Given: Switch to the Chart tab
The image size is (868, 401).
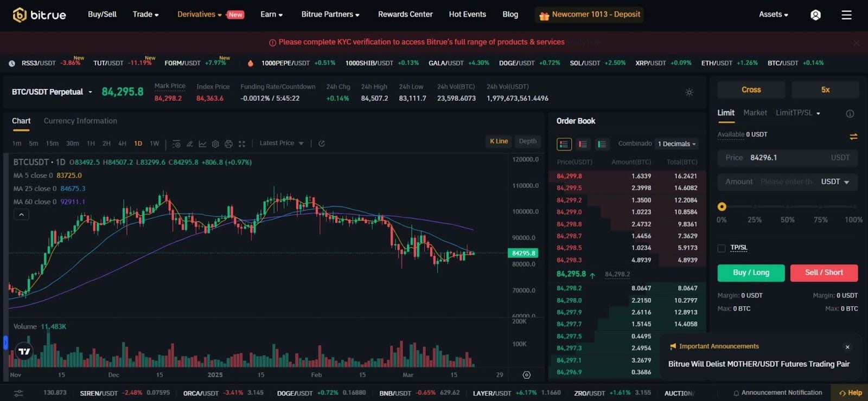Looking at the screenshot, I should tap(21, 121).
